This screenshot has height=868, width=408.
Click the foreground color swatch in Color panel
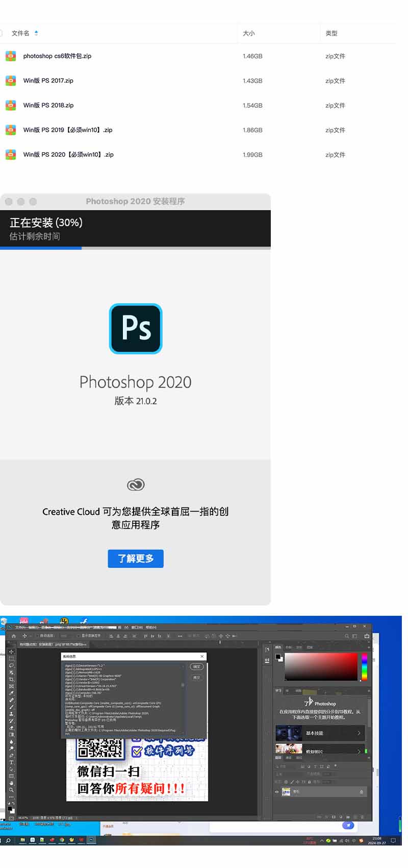pos(278,656)
